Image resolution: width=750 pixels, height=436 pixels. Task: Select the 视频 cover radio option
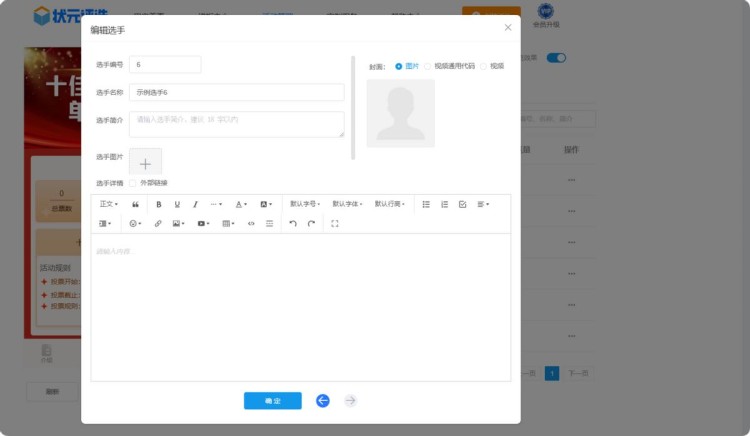(x=484, y=66)
